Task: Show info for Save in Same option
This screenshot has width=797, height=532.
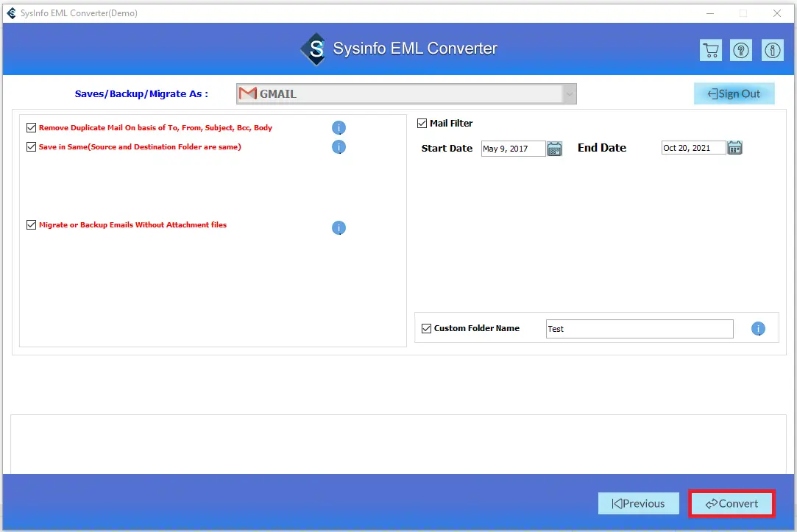Action: pyautogui.click(x=339, y=147)
